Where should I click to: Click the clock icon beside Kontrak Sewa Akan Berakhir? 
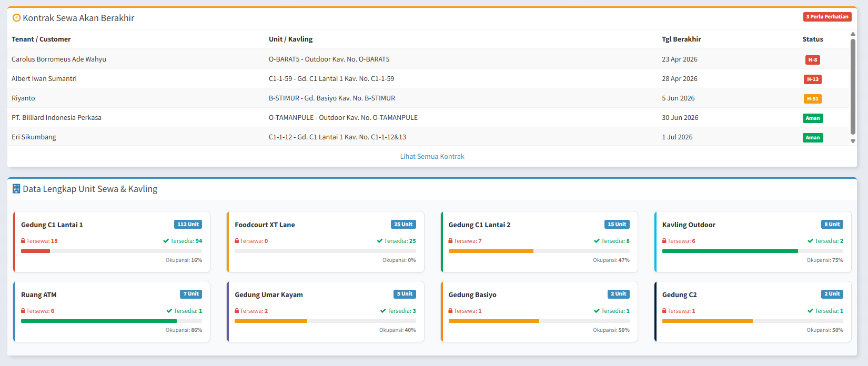click(16, 18)
